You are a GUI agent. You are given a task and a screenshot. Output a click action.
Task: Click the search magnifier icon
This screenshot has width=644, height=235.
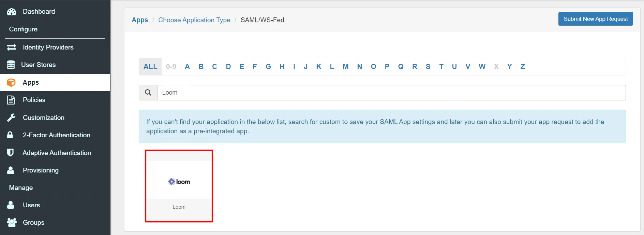148,93
